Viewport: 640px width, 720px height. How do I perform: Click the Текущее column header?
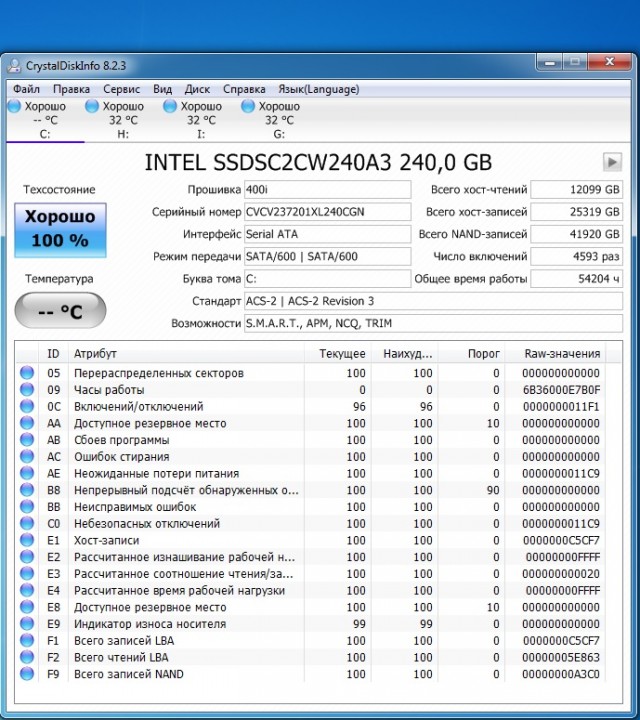[x=337, y=354]
